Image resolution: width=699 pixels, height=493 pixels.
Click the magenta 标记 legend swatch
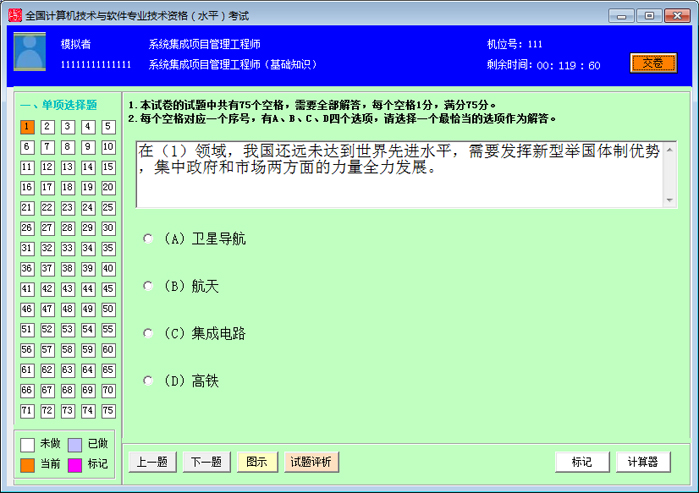pos(75,464)
